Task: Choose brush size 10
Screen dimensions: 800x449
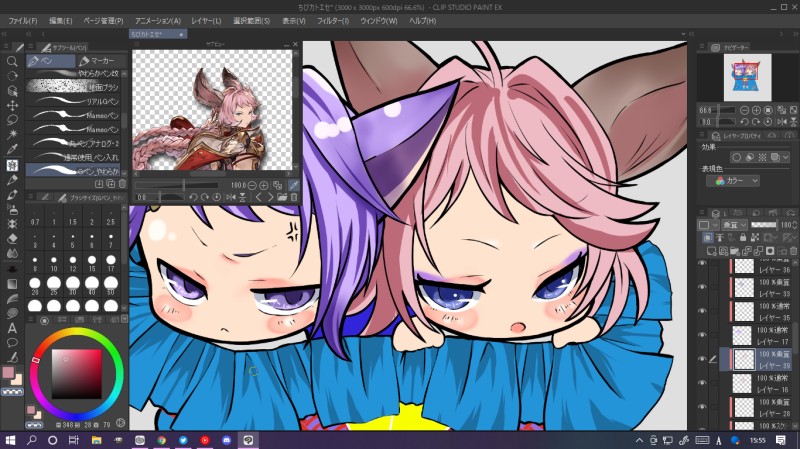Action: coord(54,263)
